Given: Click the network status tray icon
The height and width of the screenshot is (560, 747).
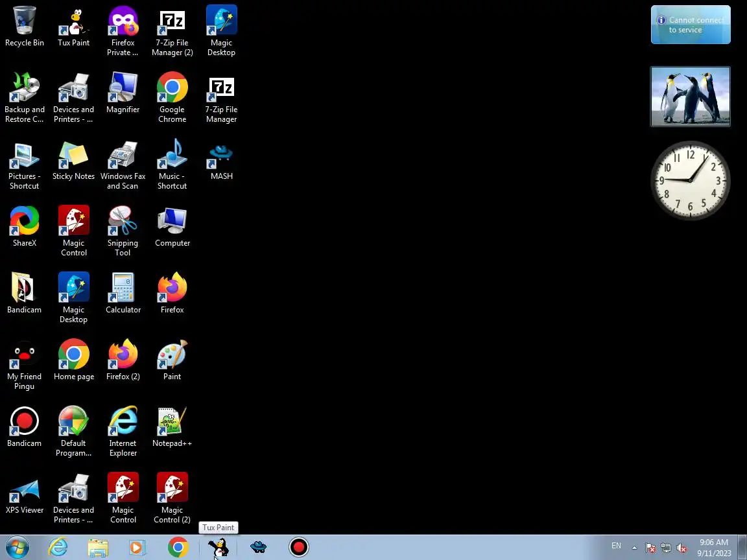Looking at the screenshot, I should pyautogui.click(x=666, y=548).
